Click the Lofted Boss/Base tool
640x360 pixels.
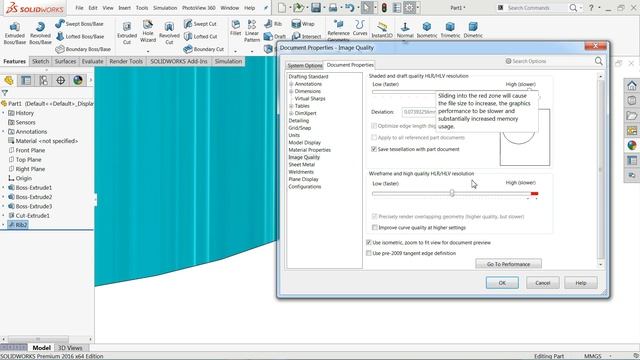(79, 36)
